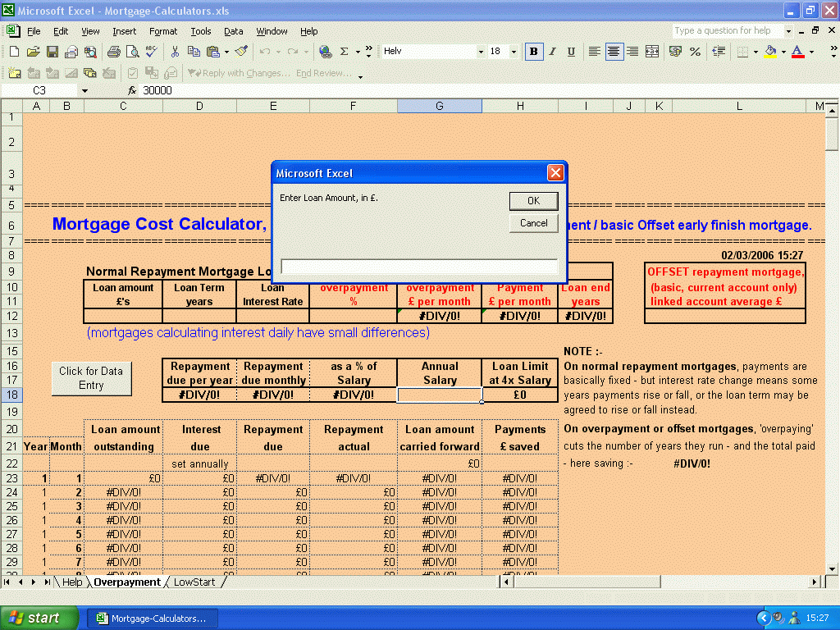Open a file with the folder icon
This screenshot has width=840, height=630.
click(33, 52)
